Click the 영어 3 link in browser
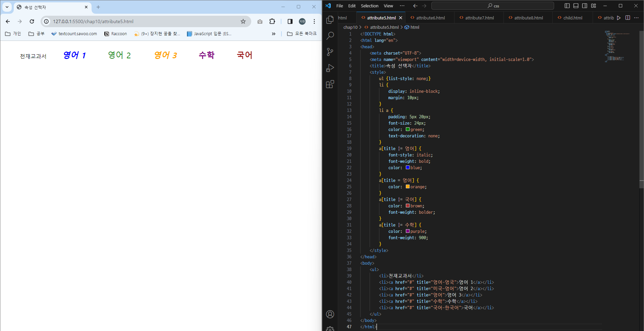Screen dimensions: 644x331 [165, 55]
